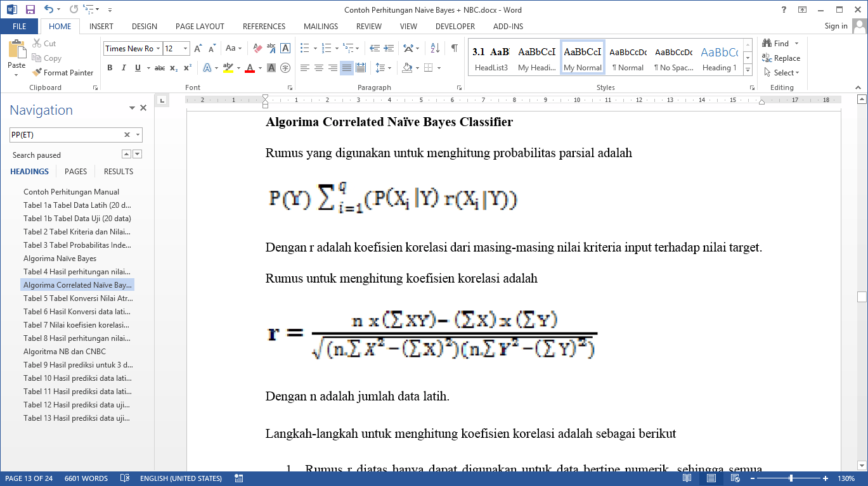Open the font size dropdown
Image resolution: width=868 pixels, height=486 pixels.
(x=185, y=49)
